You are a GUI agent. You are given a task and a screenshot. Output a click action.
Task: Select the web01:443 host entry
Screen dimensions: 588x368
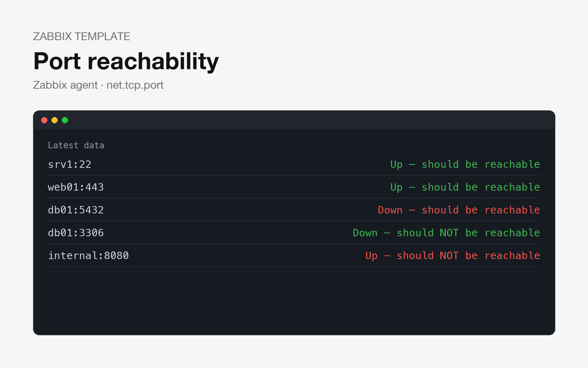pyautogui.click(x=76, y=187)
